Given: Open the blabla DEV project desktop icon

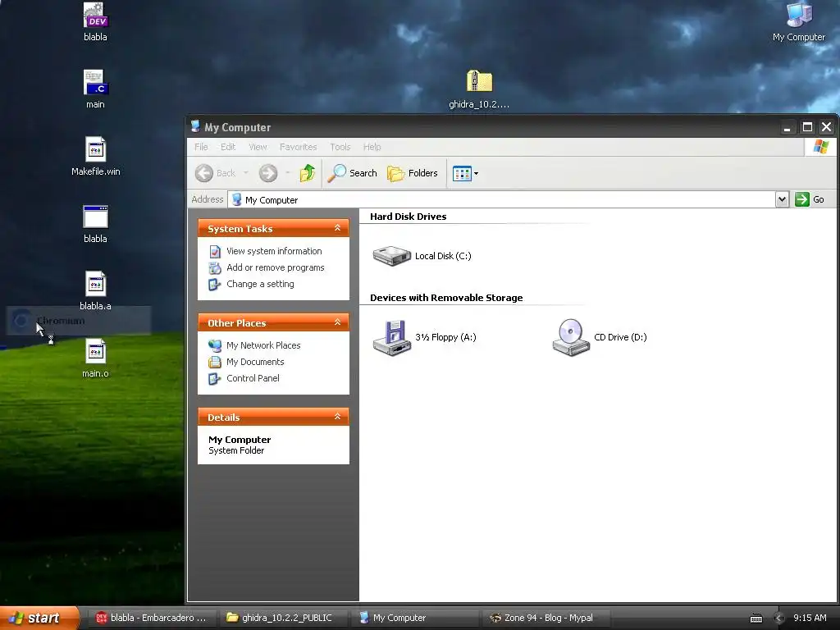Looking at the screenshot, I should pyautogui.click(x=95, y=22).
